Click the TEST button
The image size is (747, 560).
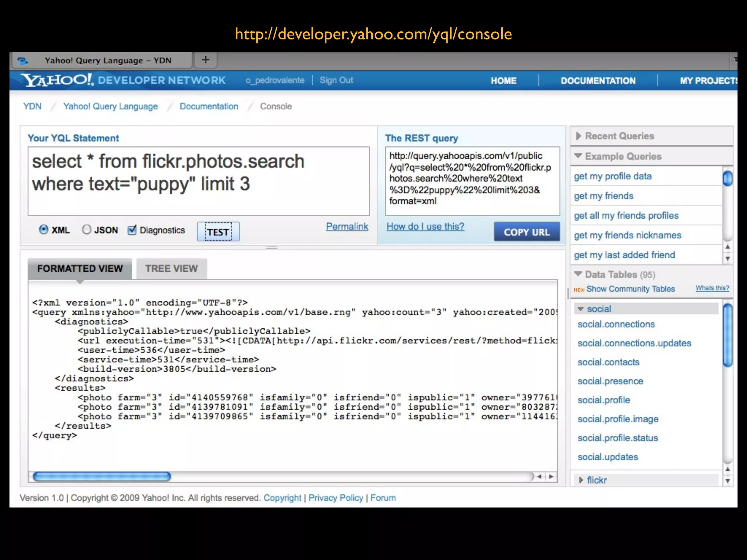[x=218, y=232]
